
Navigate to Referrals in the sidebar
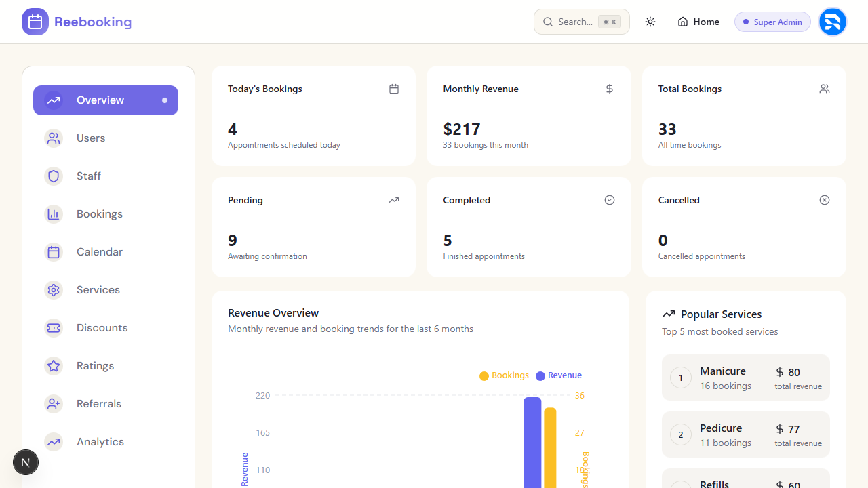pyautogui.click(x=98, y=404)
